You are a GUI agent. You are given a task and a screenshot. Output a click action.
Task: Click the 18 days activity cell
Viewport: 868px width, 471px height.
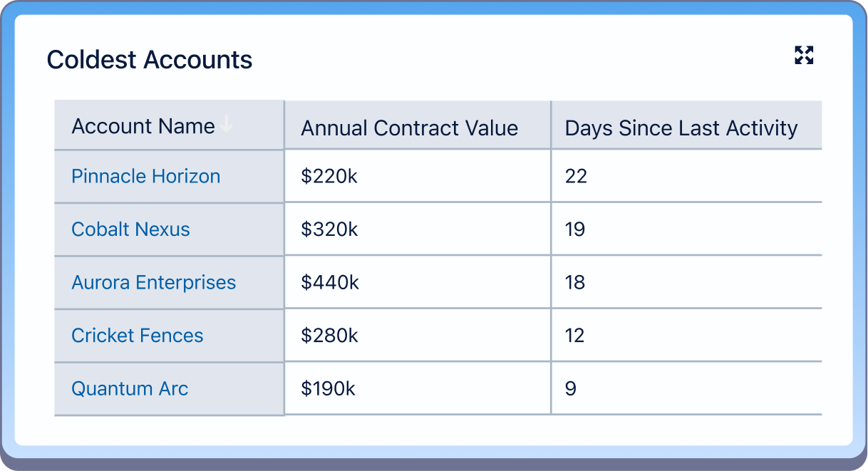[574, 282]
